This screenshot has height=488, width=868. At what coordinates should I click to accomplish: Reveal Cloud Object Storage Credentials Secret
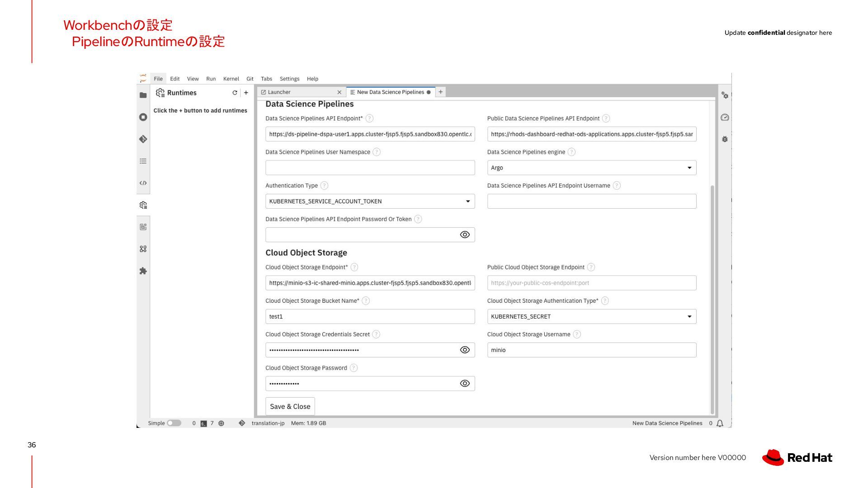point(465,350)
